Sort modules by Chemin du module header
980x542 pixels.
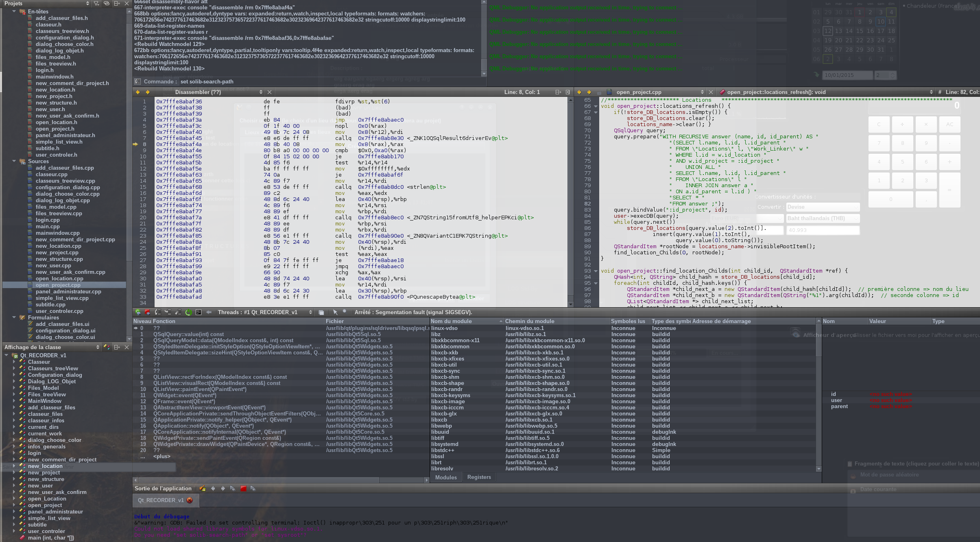pos(557,321)
